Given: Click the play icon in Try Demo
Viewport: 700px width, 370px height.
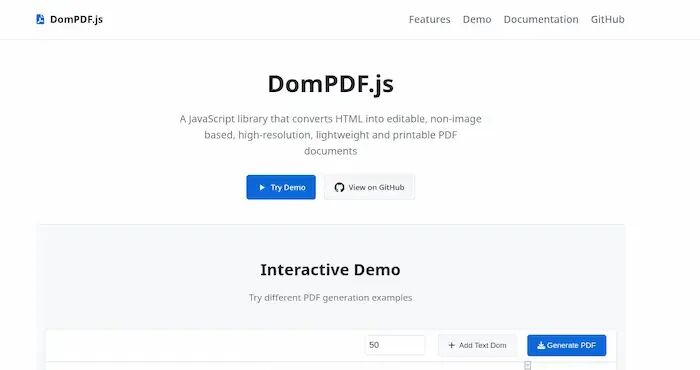Looking at the screenshot, I should [262, 187].
